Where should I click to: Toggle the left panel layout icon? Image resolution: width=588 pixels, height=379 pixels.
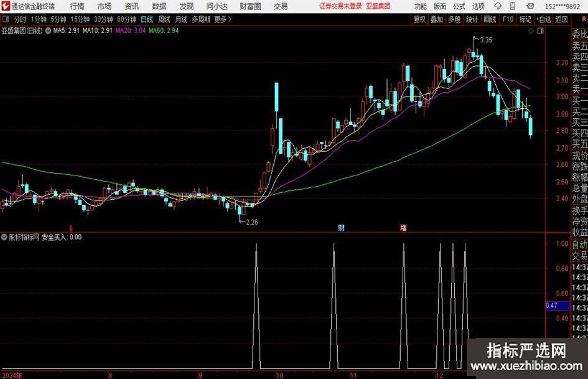[x=5, y=19]
